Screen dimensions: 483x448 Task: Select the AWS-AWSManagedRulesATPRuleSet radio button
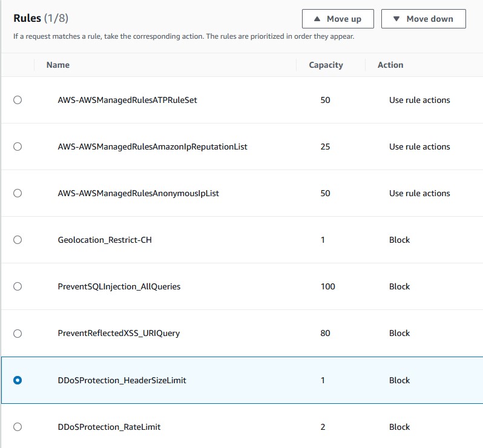click(18, 100)
